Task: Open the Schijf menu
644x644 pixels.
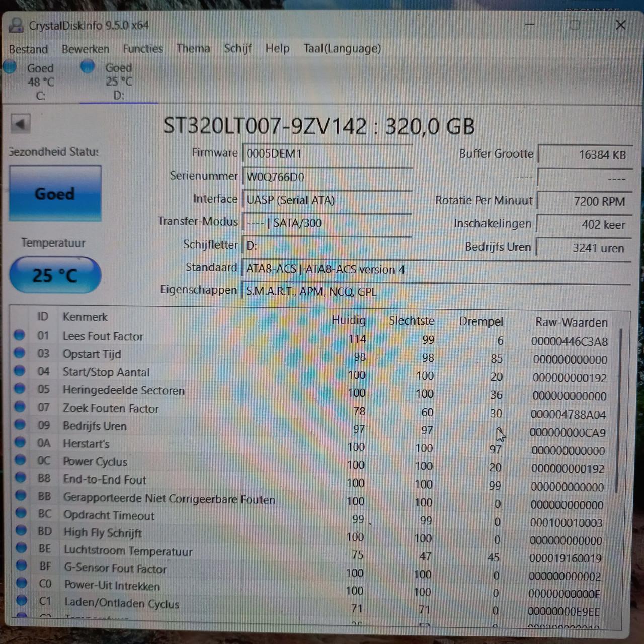Action: [237, 48]
